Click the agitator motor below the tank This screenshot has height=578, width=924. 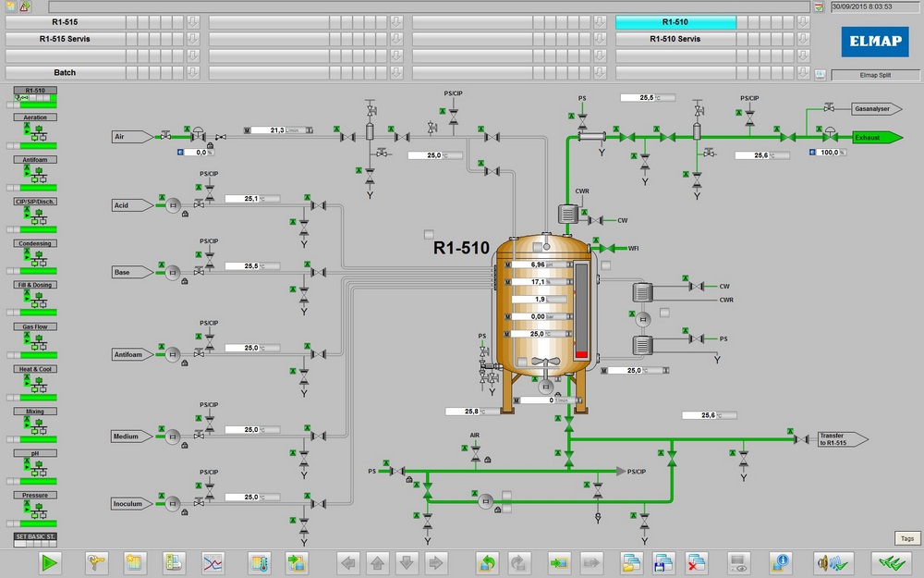coord(546,387)
